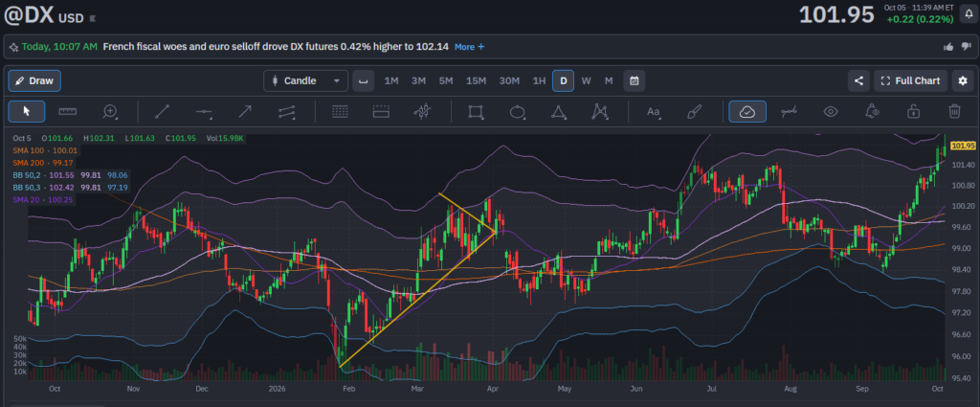Click the Vol 15.98K readout
The image size is (980, 407).
(x=225, y=138)
